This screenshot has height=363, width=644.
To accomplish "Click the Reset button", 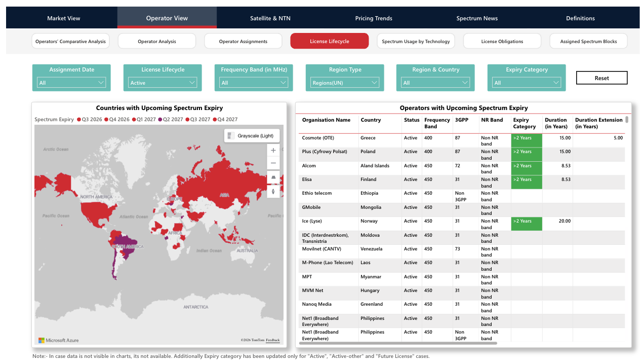I will click(x=602, y=78).
